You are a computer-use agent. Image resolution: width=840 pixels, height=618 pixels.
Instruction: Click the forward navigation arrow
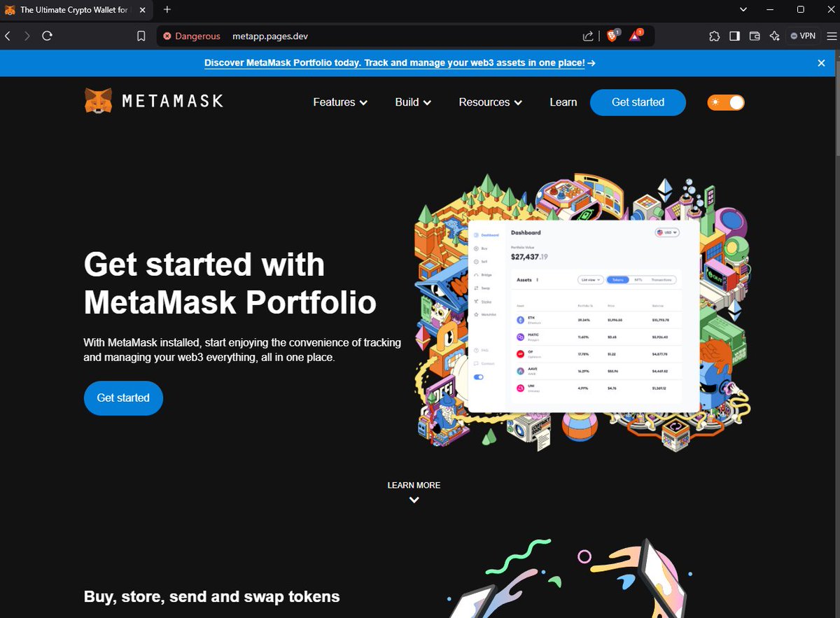(x=27, y=36)
